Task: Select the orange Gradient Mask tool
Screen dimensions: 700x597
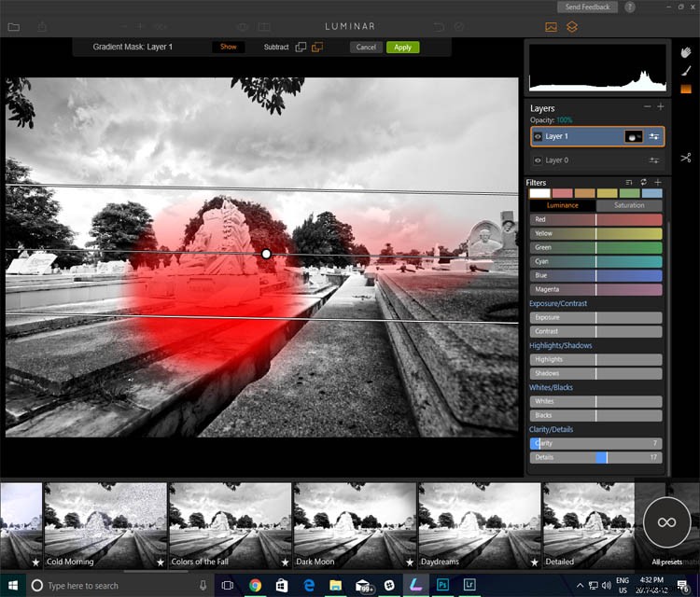Action: 686,89
